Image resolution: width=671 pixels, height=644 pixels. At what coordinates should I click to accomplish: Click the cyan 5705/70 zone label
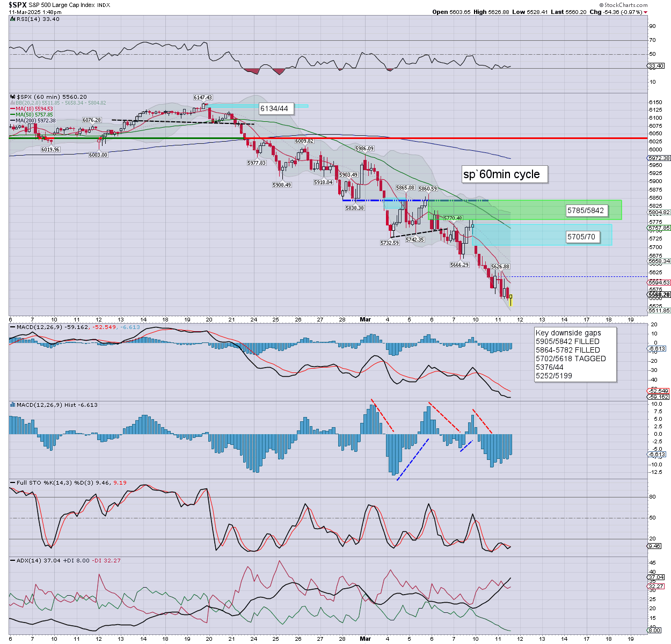point(581,237)
